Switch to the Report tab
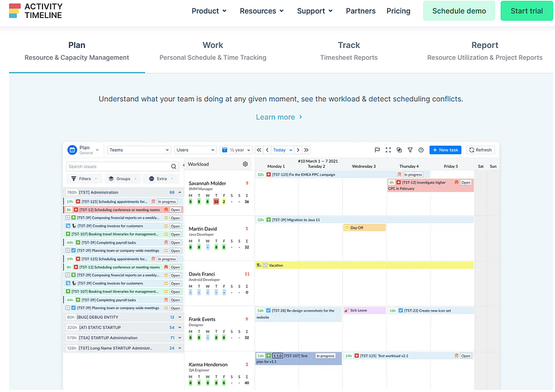Image resolution: width=555 pixels, height=392 pixels. tap(484, 51)
